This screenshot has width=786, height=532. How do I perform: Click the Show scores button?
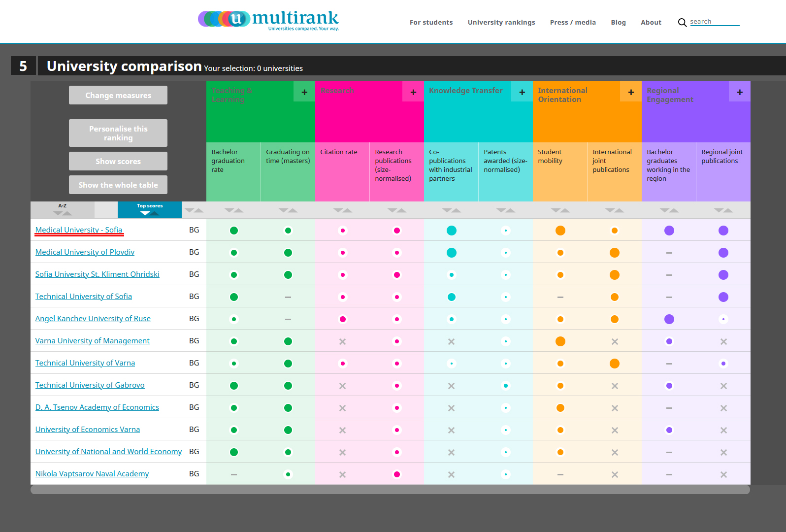point(118,161)
